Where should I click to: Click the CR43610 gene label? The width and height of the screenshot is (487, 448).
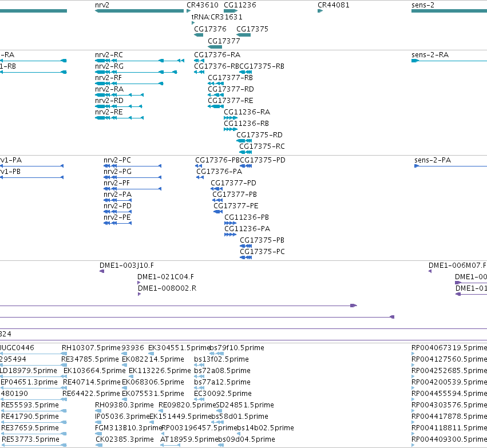pyautogui.click(x=203, y=5)
